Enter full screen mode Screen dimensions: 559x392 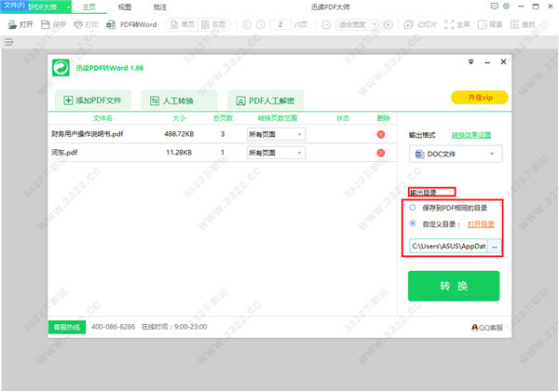tap(457, 24)
